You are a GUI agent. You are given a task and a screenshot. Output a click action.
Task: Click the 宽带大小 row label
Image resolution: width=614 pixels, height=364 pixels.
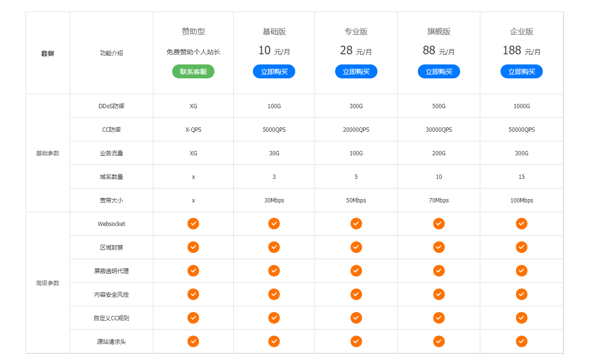click(x=112, y=201)
